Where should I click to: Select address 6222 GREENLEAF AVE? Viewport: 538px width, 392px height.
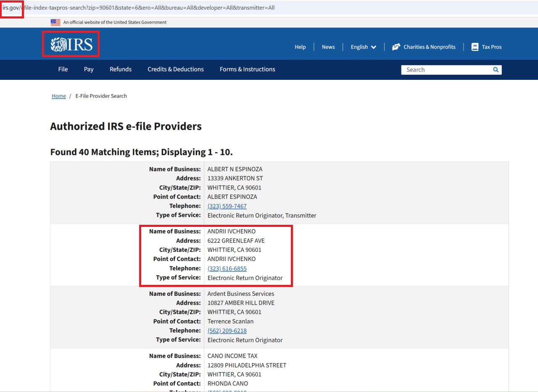click(x=236, y=241)
